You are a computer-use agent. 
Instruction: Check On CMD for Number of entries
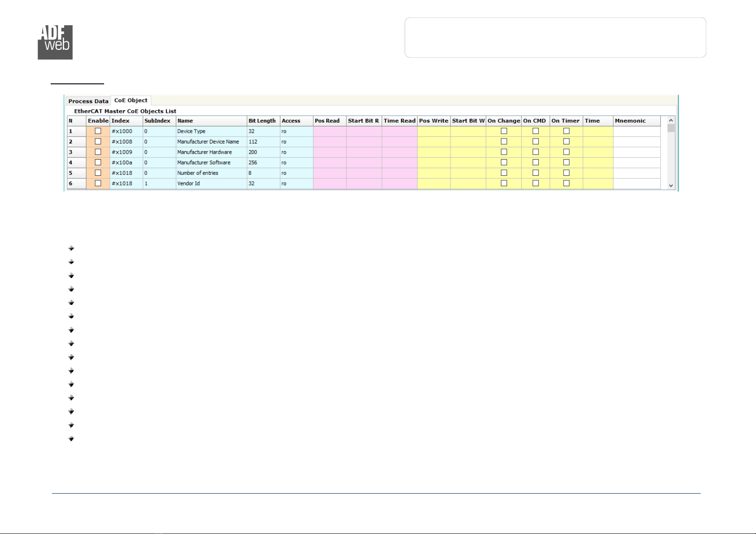(x=536, y=173)
